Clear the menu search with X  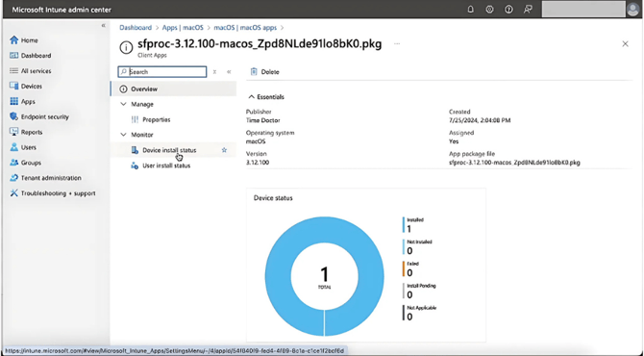click(x=214, y=71)
